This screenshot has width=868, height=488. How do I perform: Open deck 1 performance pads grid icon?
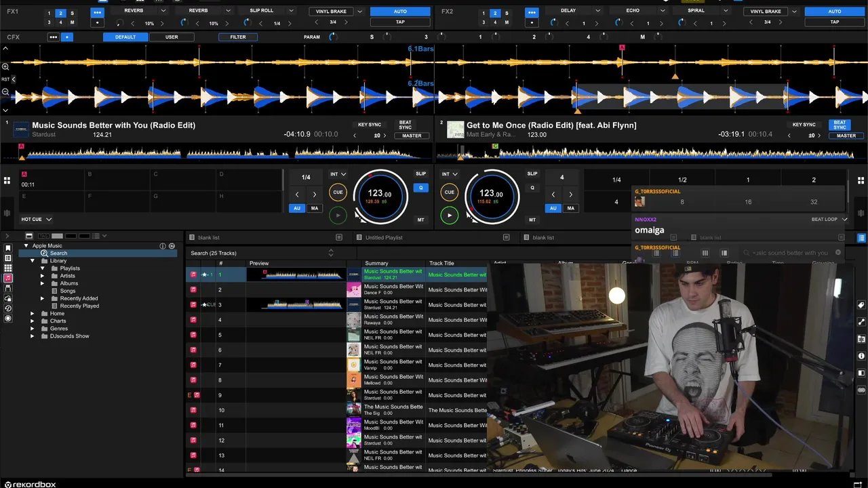[x=7, y=180]
